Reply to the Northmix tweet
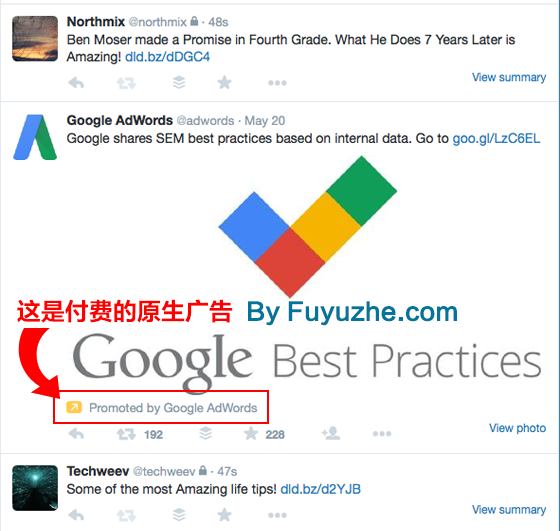 (76, 83)
